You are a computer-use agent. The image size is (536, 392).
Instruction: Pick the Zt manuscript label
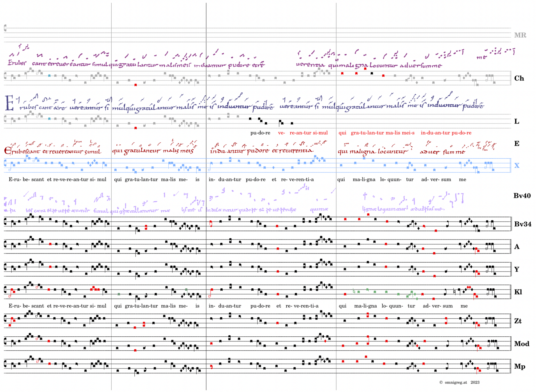click(x=518, y=321)
